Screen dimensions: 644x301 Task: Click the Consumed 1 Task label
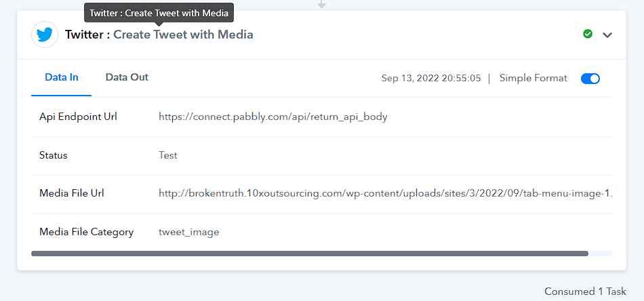tap(585, 292)
